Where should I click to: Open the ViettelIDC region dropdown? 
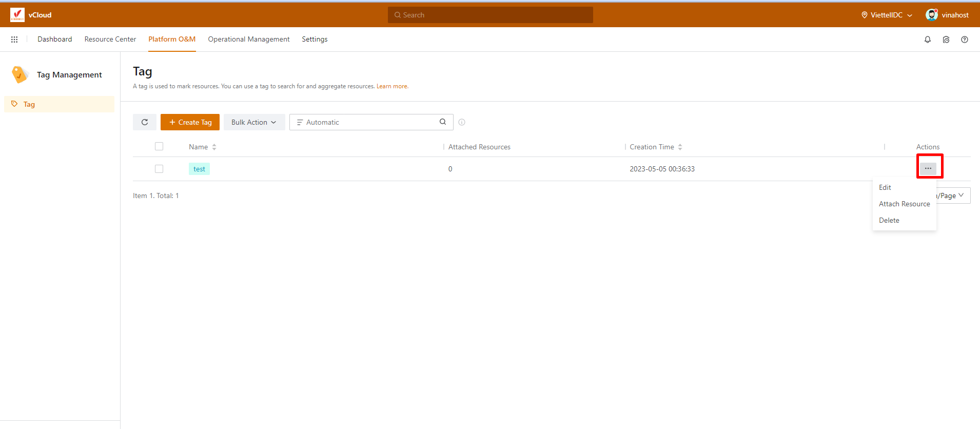887,15
